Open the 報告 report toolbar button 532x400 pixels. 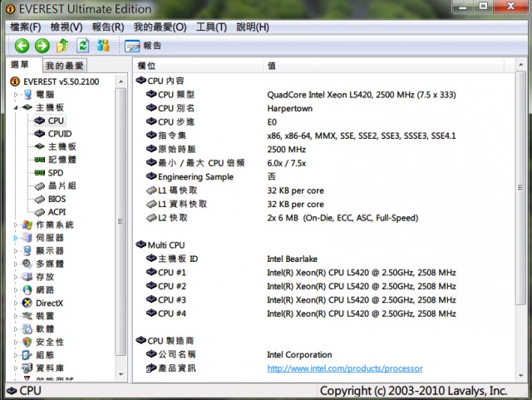coord(143,46)
